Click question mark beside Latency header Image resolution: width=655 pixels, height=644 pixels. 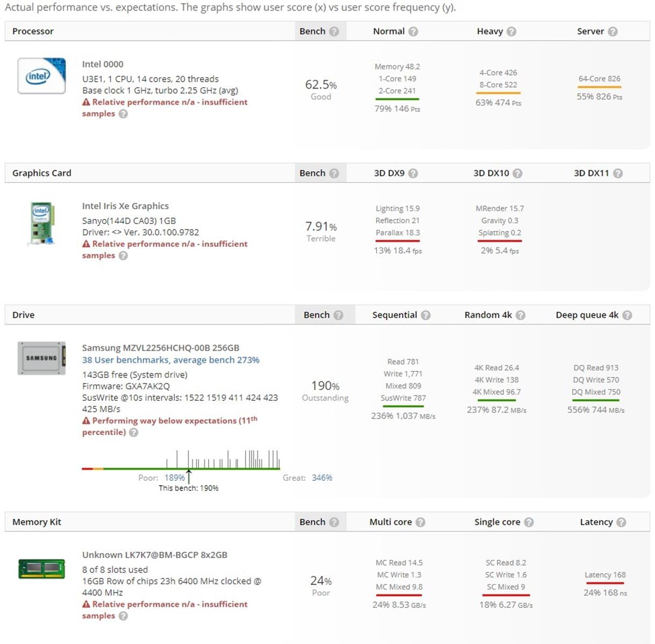click(x=621, y=522)
